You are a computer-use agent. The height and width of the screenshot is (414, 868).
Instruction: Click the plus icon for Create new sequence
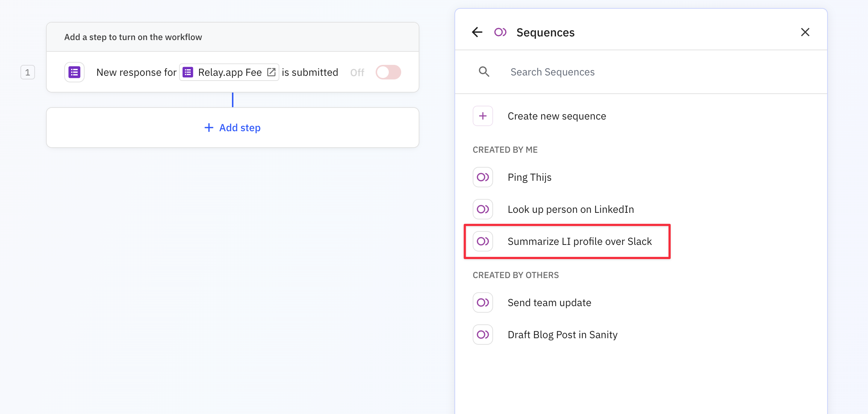point(483,116)
